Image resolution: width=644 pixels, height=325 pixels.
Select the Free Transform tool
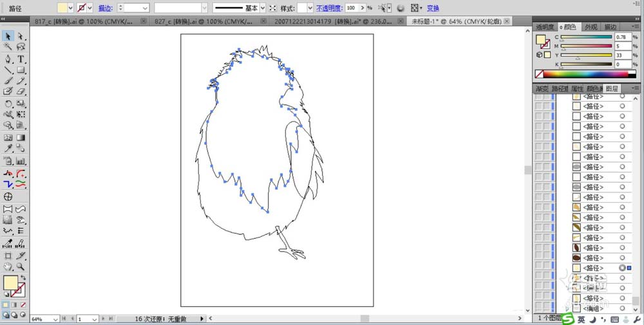[21, 115]
